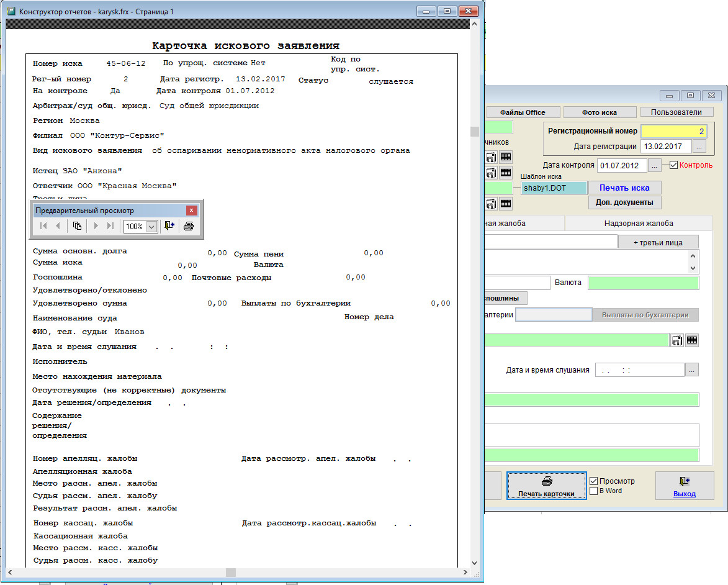Uncheck the Контроль checkbox
Screen dimensions: 728x585
pyautogui.click(x=674, y=165)
